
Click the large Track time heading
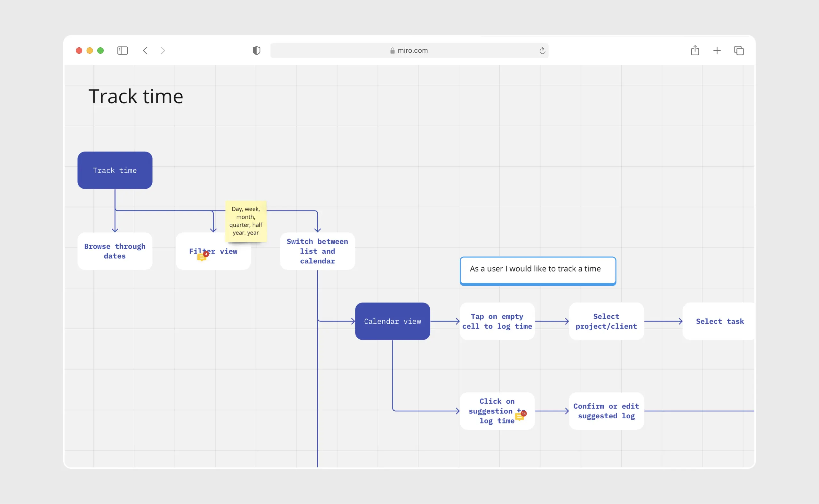(136, 96)
